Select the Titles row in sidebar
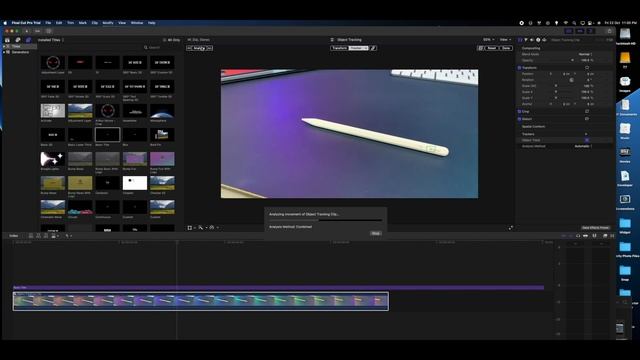640x360 pixels. pyautogui.click(x=20, y=47)
